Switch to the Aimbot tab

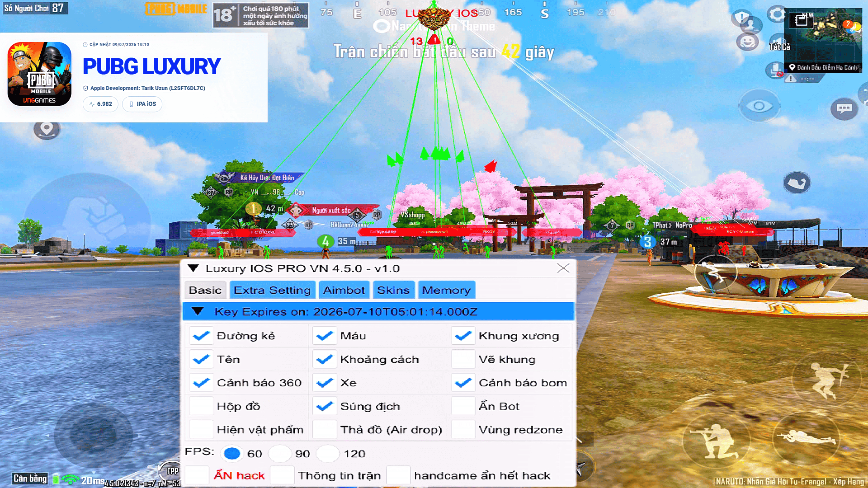pos(344,290)
